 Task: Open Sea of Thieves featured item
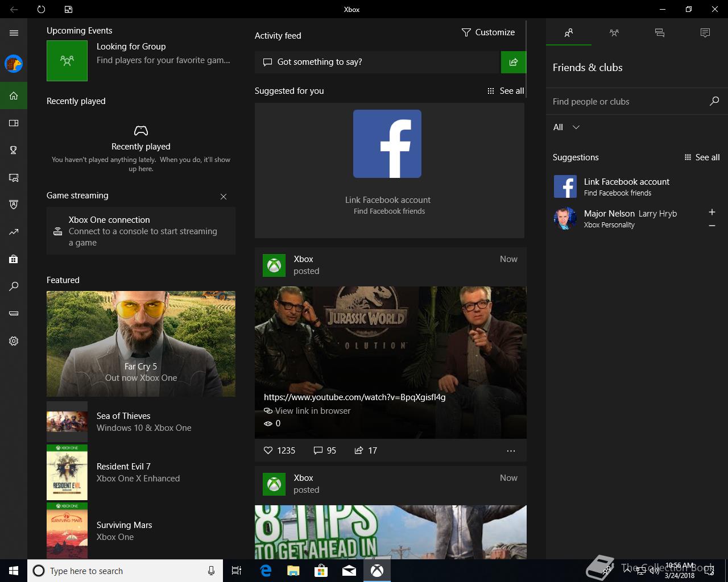coord(141,422)
